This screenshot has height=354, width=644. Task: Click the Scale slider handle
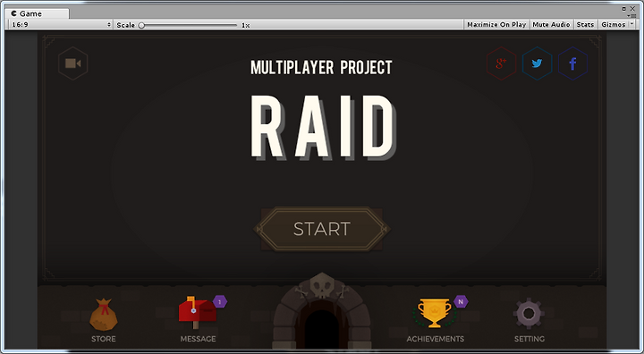pyautogui.click(x=141, y=25)
